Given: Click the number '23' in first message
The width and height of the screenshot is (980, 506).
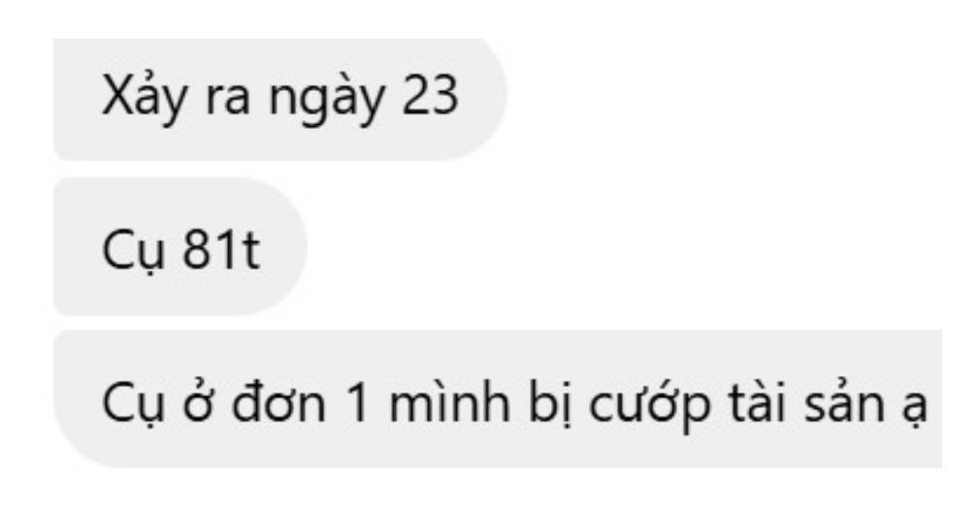Looking at the screenshot, I should pos(431,97).
